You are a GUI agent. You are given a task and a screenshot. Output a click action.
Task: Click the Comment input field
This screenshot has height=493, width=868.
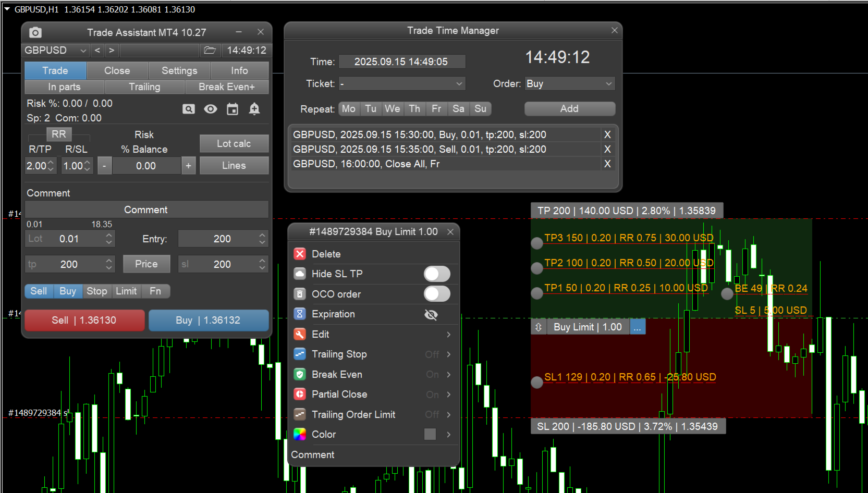[146, 209]
